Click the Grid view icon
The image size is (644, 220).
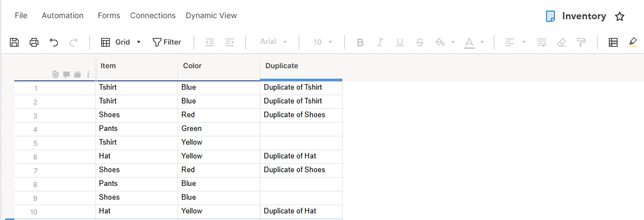coord(106,42)
